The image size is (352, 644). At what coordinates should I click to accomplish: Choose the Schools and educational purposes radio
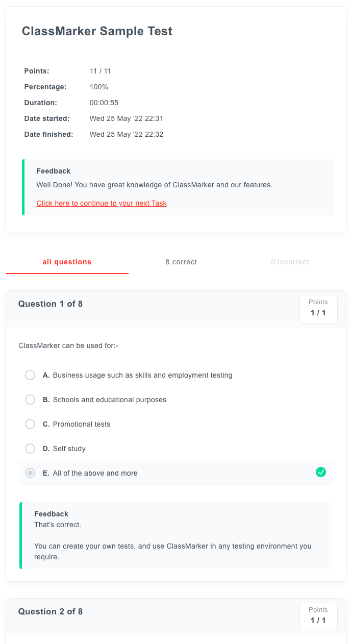click(x=30, y=400)
